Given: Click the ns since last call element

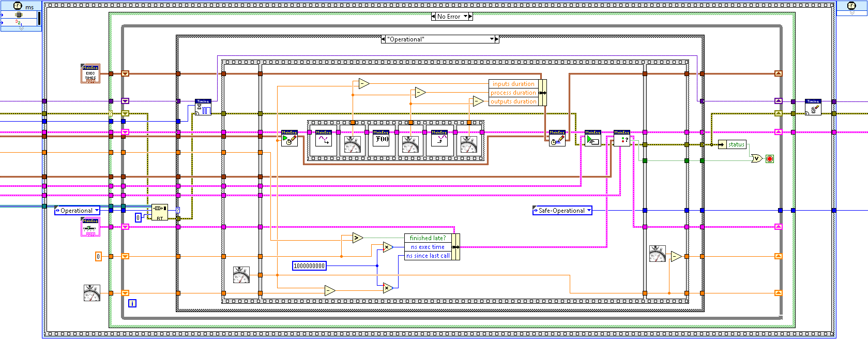Looking at the screenshot, I should (428, 256).
